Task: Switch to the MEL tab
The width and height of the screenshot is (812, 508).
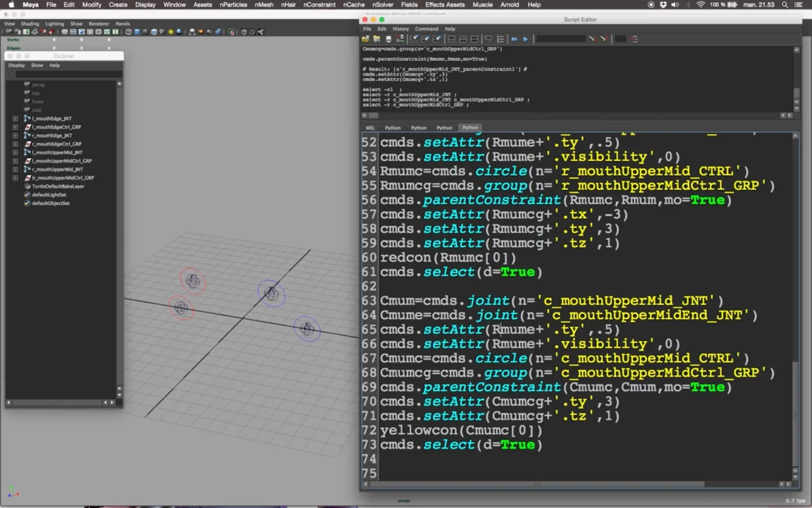Action: pos(370,128)
